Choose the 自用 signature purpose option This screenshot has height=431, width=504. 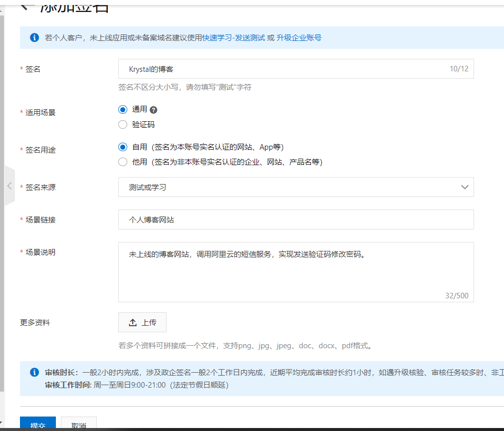pyautogui.click(x=122, y=147)
